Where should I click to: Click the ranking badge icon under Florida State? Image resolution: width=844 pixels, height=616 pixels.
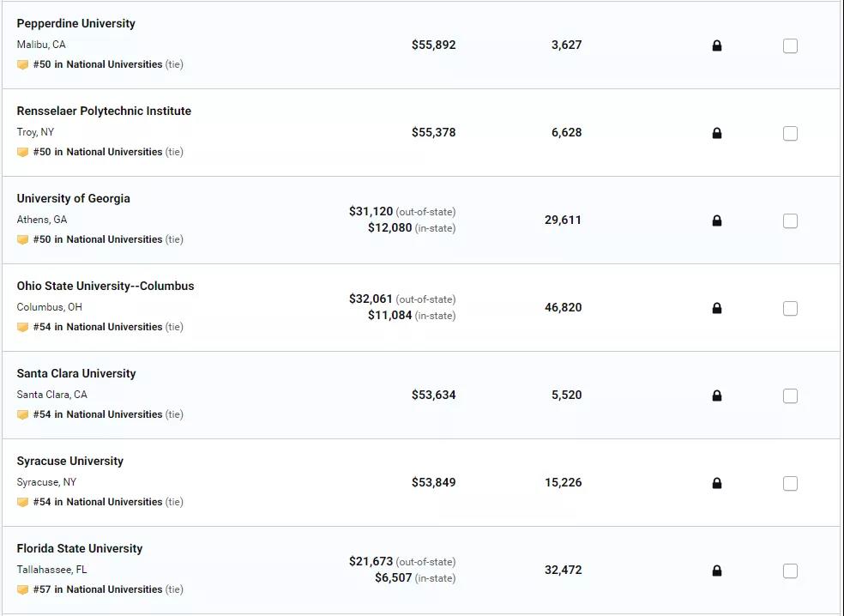(x=22, y=589)
